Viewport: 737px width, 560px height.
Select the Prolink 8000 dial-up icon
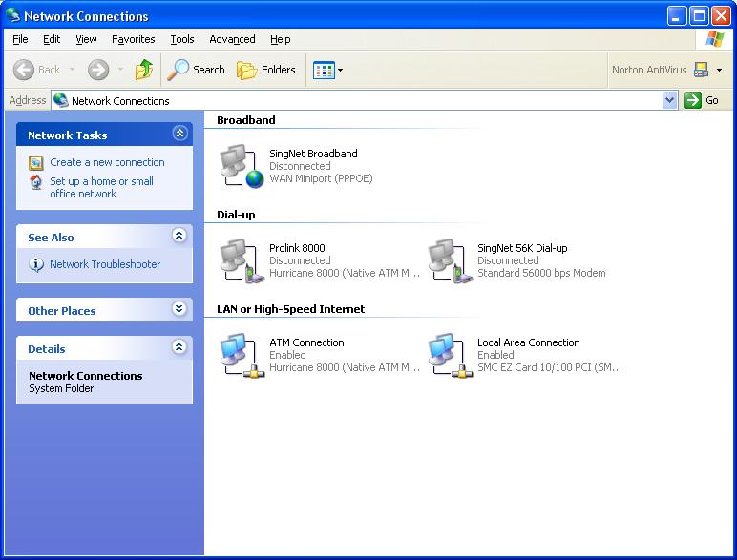pos(242,260)
